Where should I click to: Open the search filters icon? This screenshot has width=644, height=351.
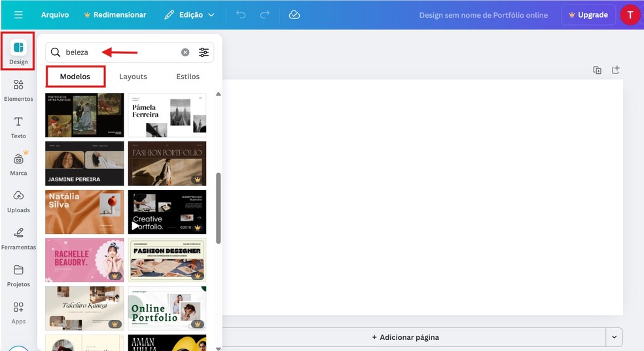coord(204,52)
